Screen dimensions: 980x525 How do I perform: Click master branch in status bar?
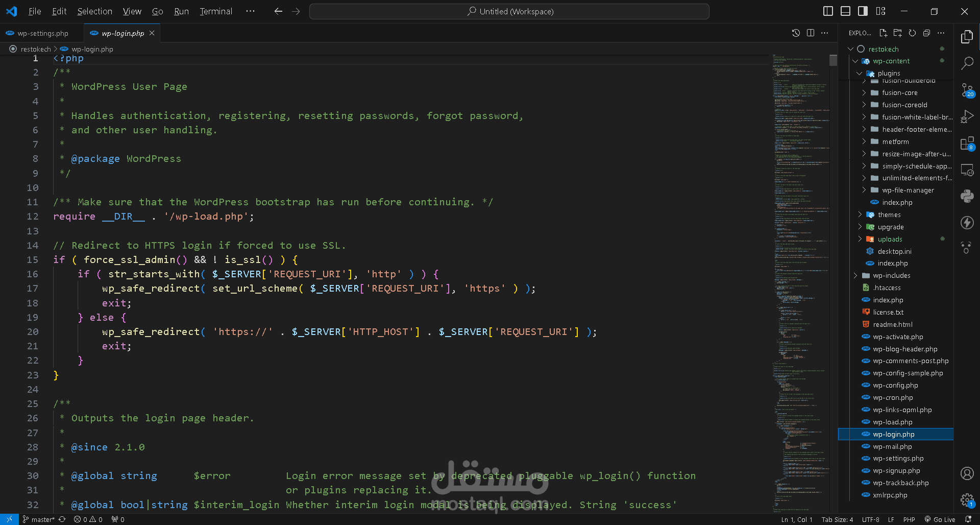pos(39,519)
